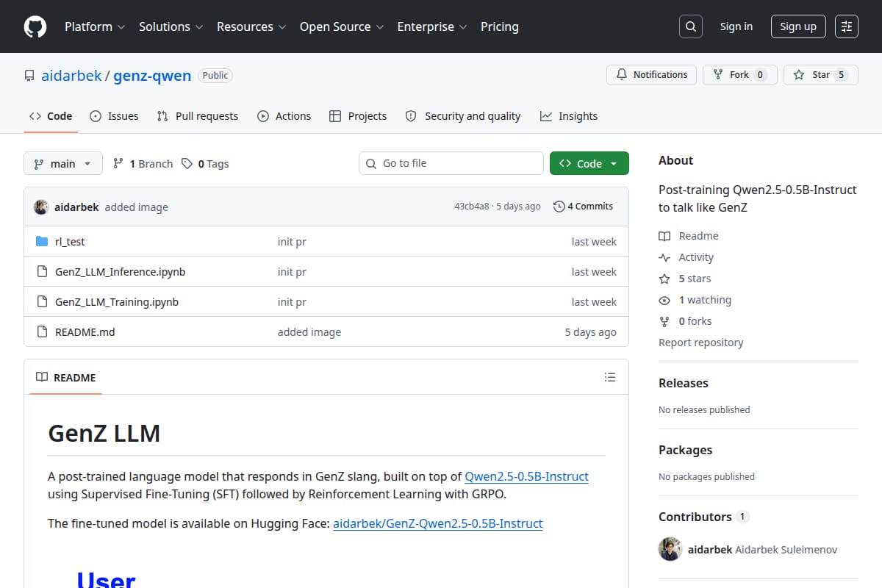The image size is (882, 588).
Task: Open README outline list icon
Action: pyautogui.click(x=610, y=377)
